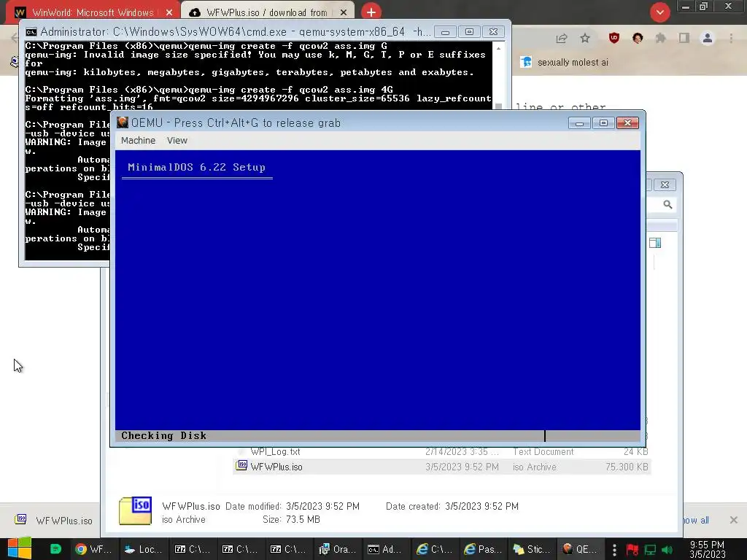This screenshot has width=747, height=560.
Task: Click Show all downloads link
Action: pos(695,521)
